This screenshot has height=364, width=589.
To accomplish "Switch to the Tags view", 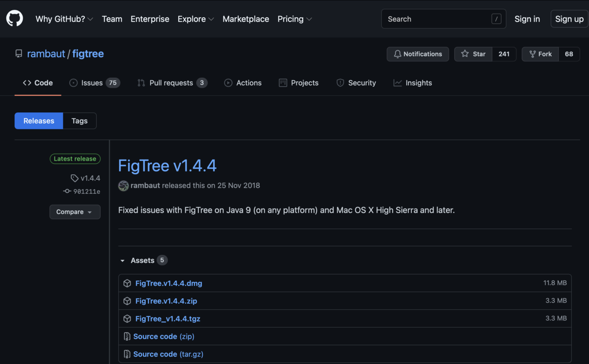I will pyautogui.click(x=80, y=121).
